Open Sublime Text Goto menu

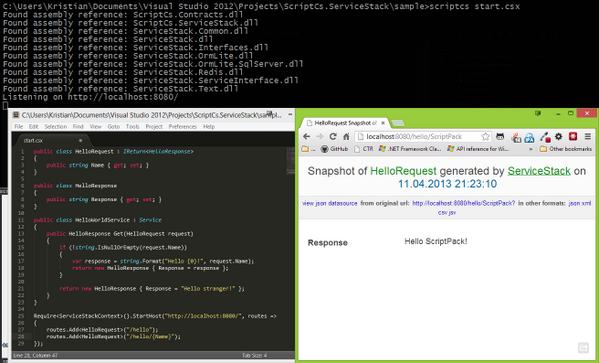113,126
